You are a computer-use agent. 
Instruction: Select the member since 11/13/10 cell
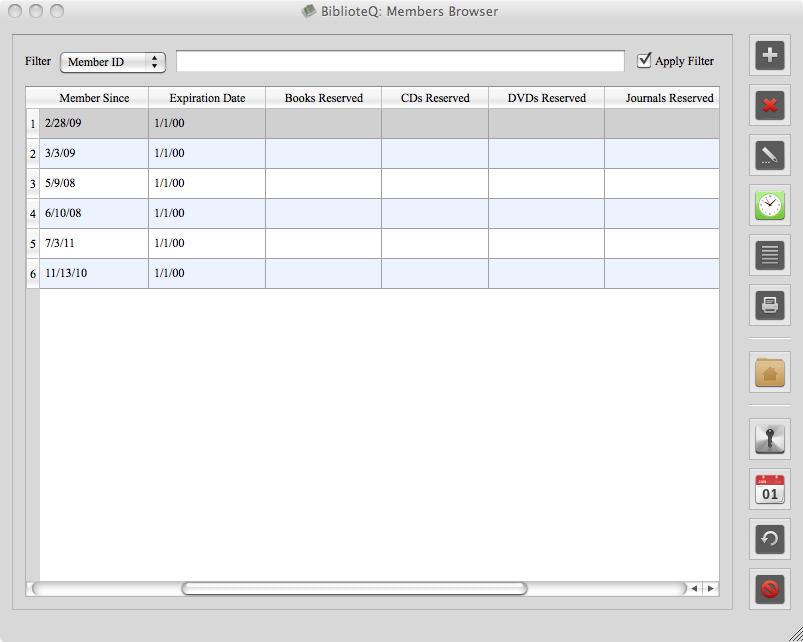(x=94, y=273)
